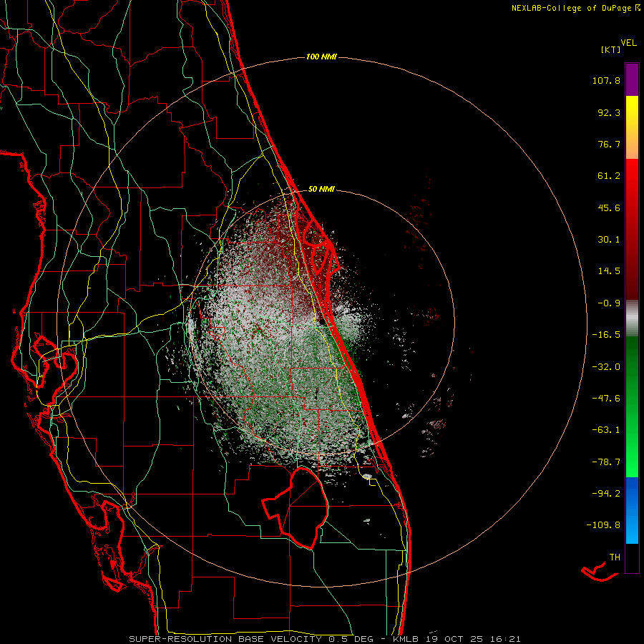Click the -78.7 velocity scale value

point(606,462)
